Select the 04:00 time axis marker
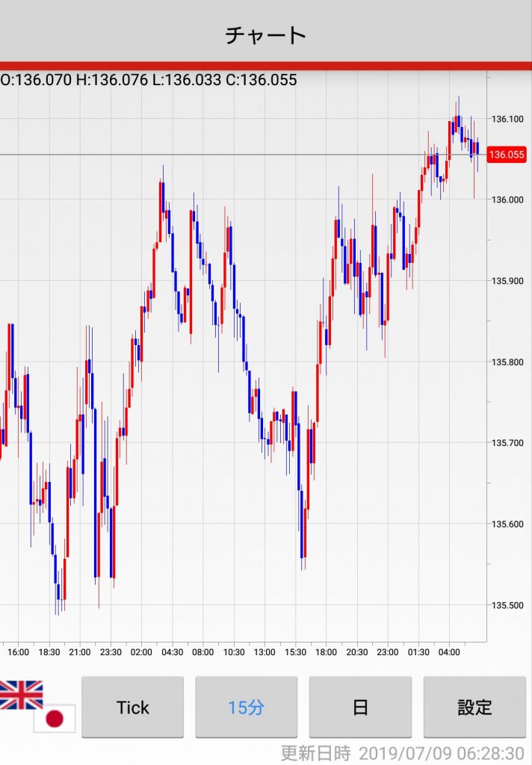The image size is (532, 765). point(449,652)
